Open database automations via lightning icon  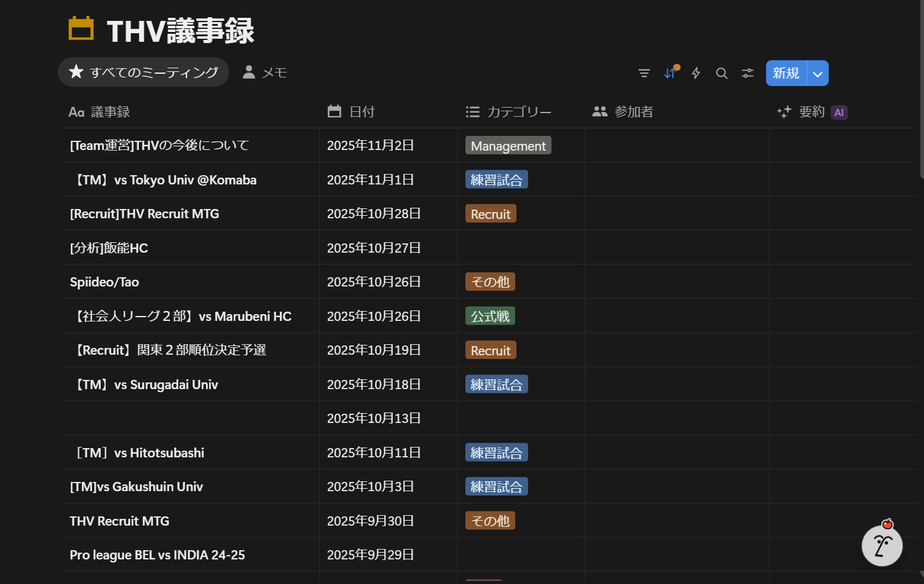[695, 73]
